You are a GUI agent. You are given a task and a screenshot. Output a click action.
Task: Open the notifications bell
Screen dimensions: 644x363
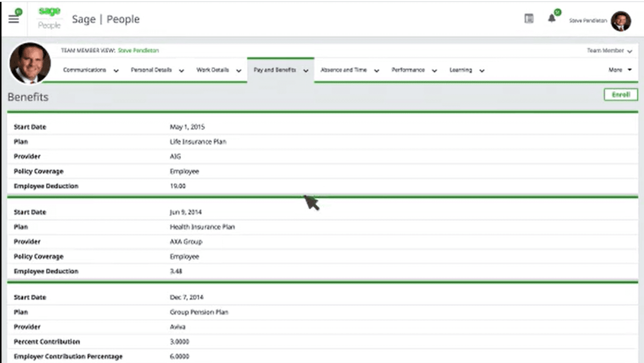[x=552, y=19]
